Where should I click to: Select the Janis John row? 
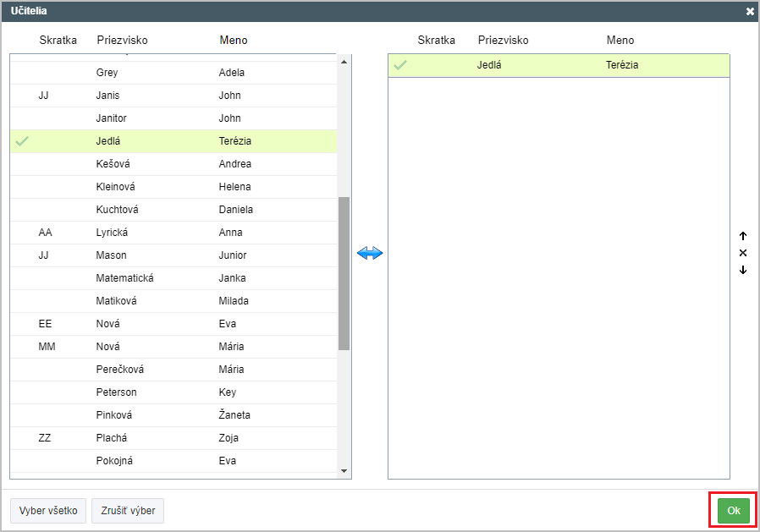point(173,96)
